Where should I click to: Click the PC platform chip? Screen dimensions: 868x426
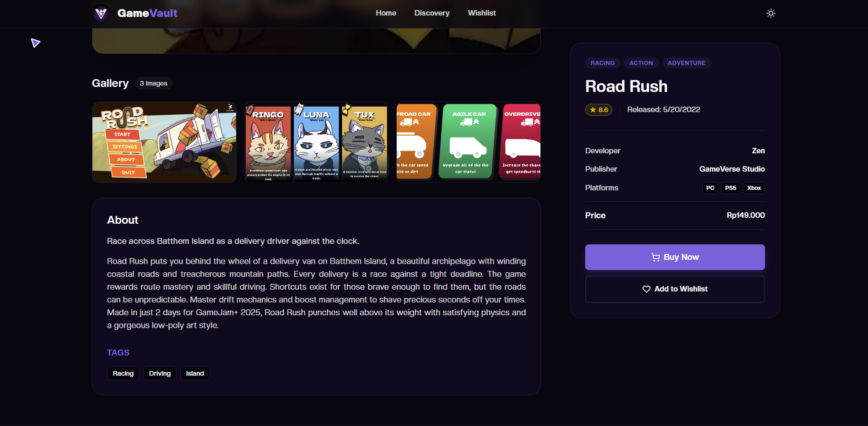tap(710, 188)
